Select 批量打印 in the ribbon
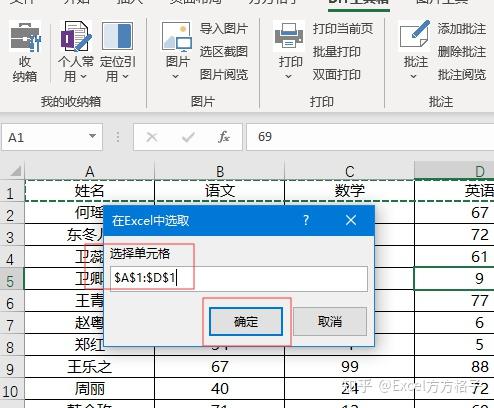Viewport: 494px width, 408px height. (x=337, y=52)
